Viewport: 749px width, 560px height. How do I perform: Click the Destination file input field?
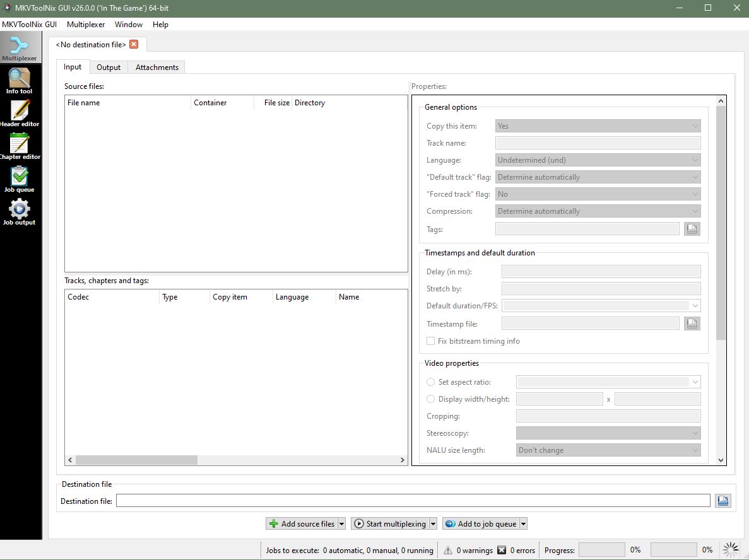click(413, 501)
